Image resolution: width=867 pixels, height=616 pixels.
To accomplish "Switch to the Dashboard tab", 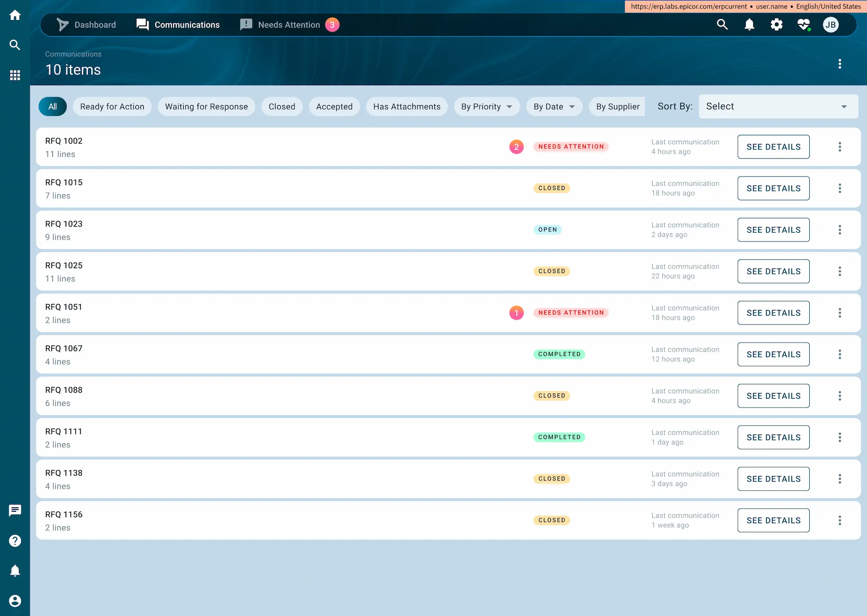I will pos(95,25).
